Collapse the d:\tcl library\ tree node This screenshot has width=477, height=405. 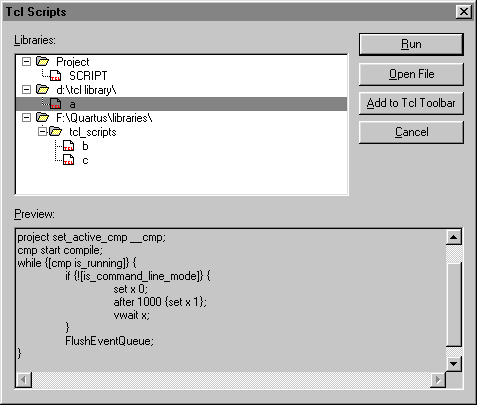coord(26,90)
